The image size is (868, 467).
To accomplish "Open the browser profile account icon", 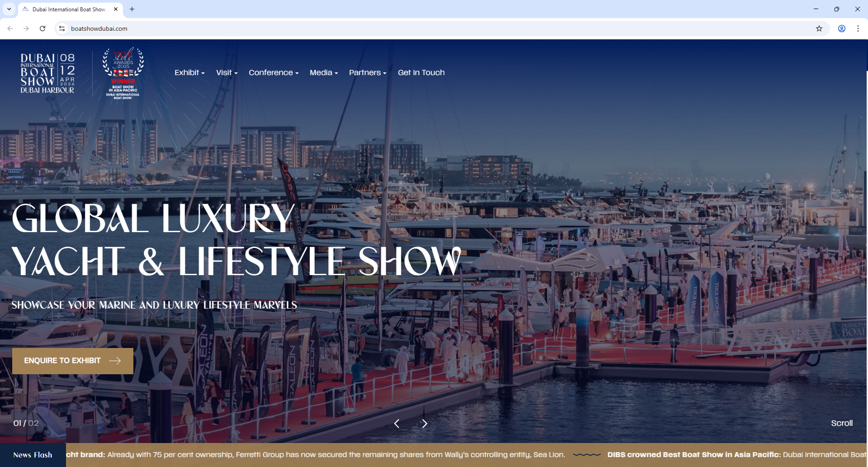I will 841,28.
